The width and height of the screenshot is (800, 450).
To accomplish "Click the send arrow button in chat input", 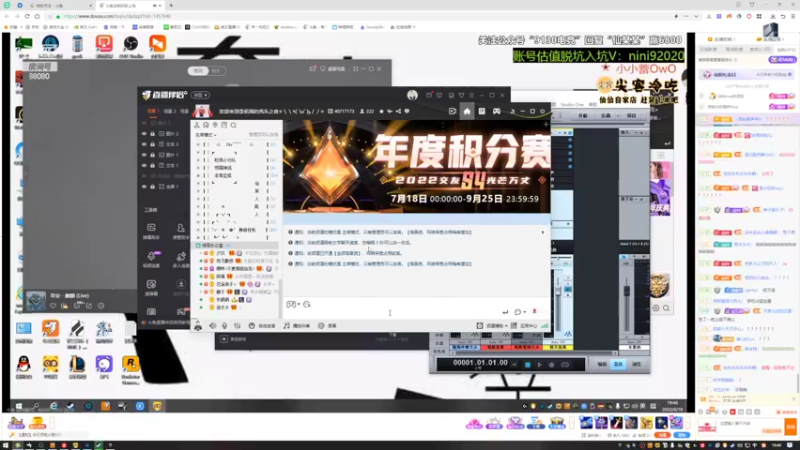I will pyautogui.click(x=505, y=312).
